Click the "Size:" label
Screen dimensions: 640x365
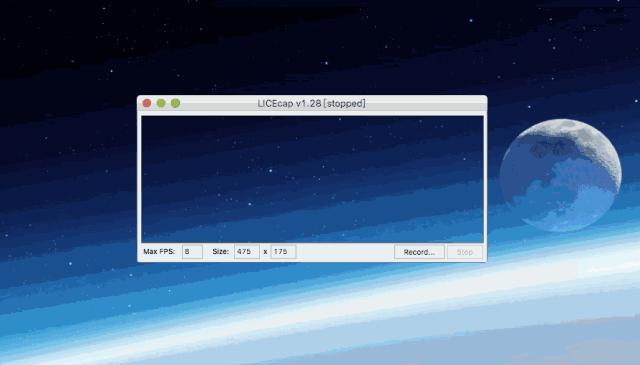(x=220, y=251)
